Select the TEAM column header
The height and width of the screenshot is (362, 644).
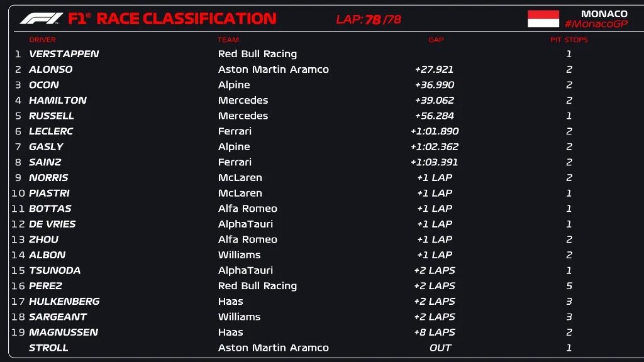tap(228, 40)
